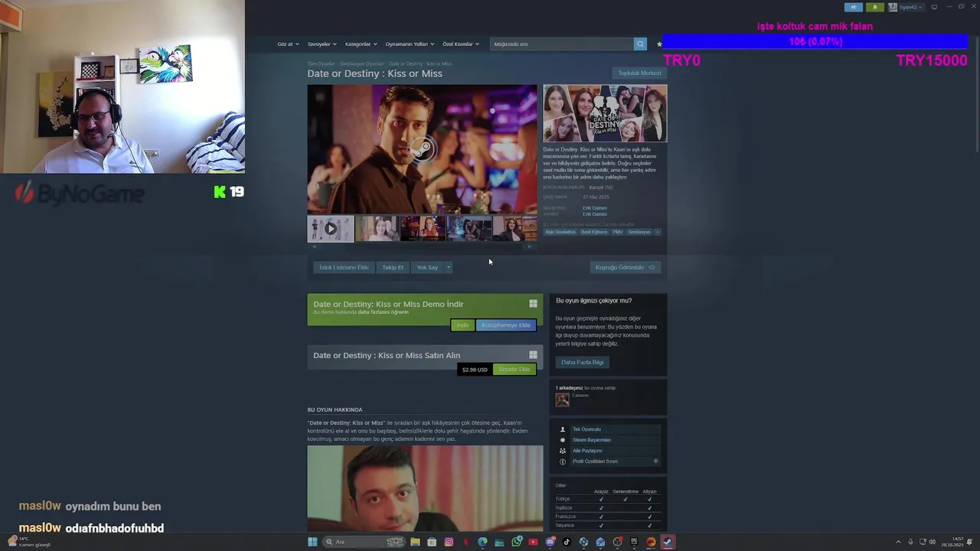The width and height of the screenshot is (980, 551).
Task: Click the Aile Paylaşımı family sharing icon
Action: click(563, 451)
